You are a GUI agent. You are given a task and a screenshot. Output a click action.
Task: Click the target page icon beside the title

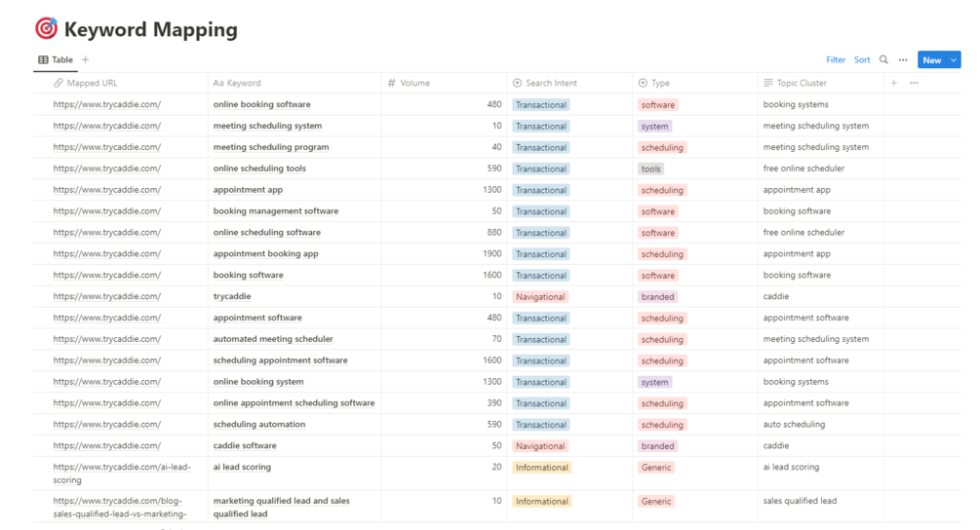(46, 28)
